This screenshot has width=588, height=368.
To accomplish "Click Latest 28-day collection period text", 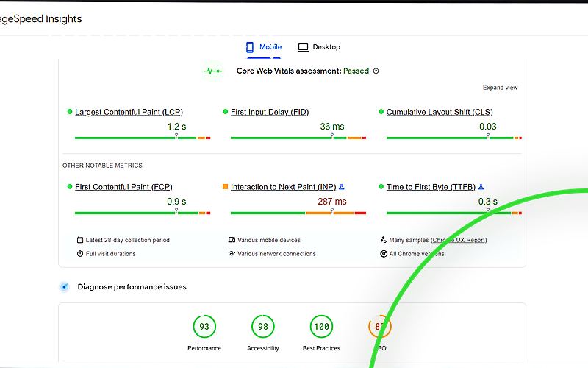I will (x=127, y=240).
